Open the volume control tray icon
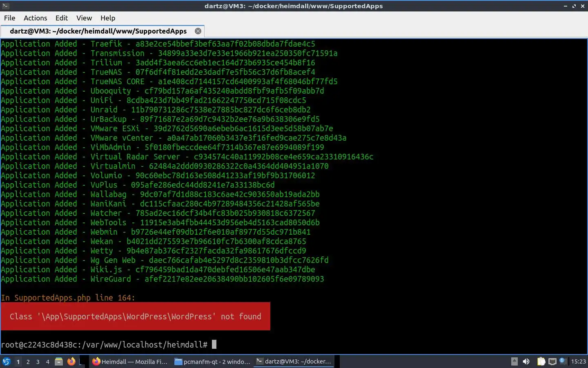 [526, 361]
